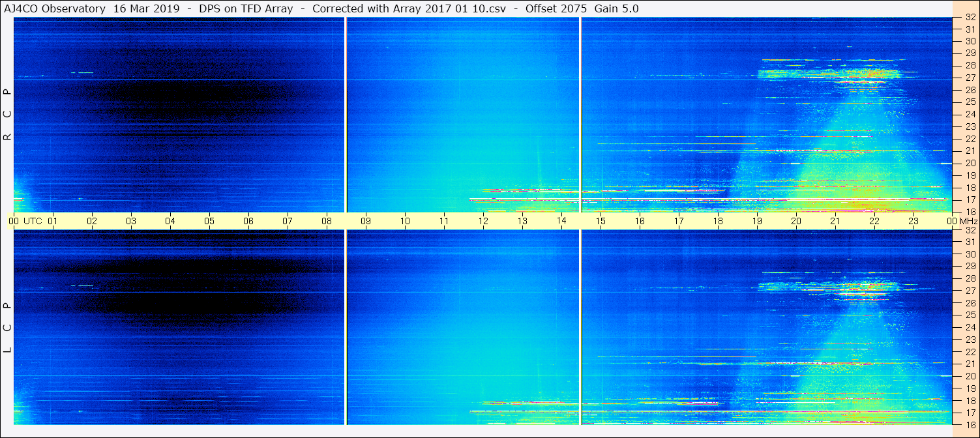980x438 pixels.
Task: Click the 'MHz' label on time axis
Action: click(x=968, y=221)
